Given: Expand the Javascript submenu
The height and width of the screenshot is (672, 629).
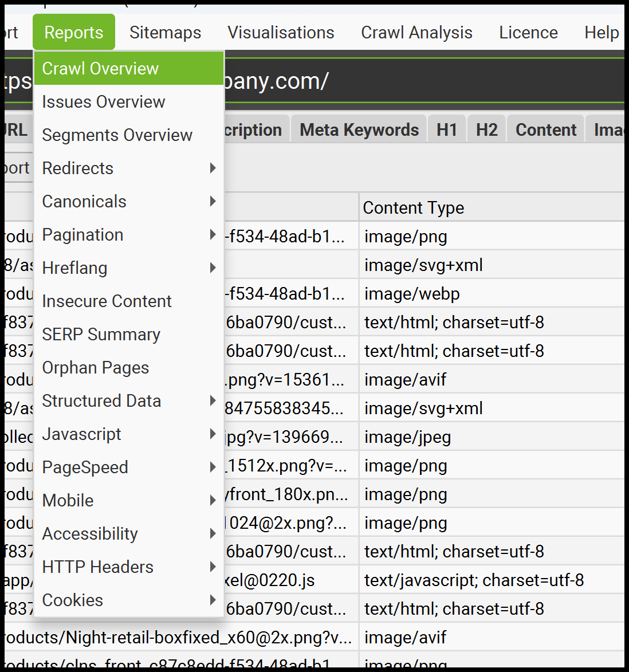Looking at the screenshot, I should [129, 434].
